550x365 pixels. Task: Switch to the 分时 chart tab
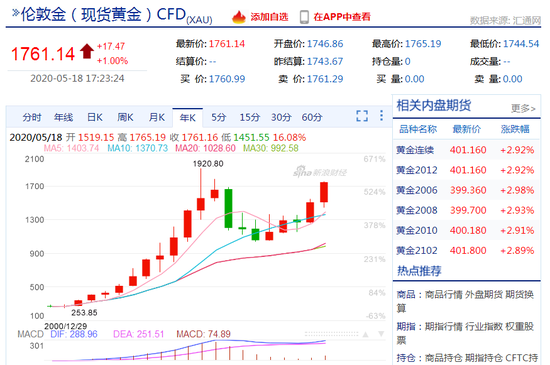(x=32, y=117)
